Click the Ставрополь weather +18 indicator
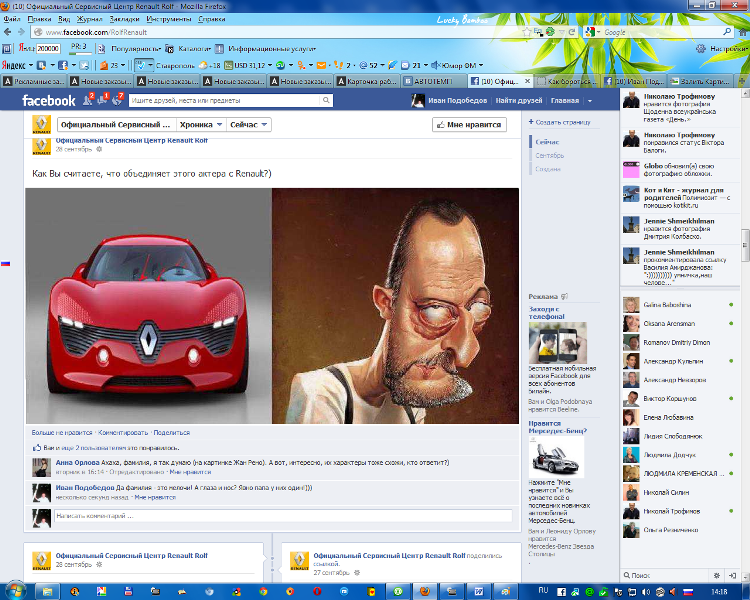The width and height of the screenshot is (750, 600). coord(210,65)
